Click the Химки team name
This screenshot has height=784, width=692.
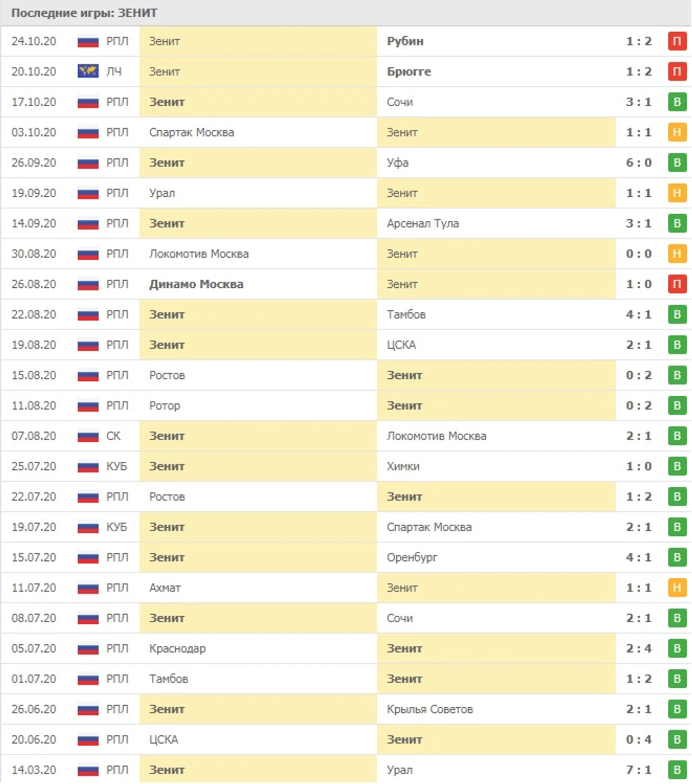(403, 466)
